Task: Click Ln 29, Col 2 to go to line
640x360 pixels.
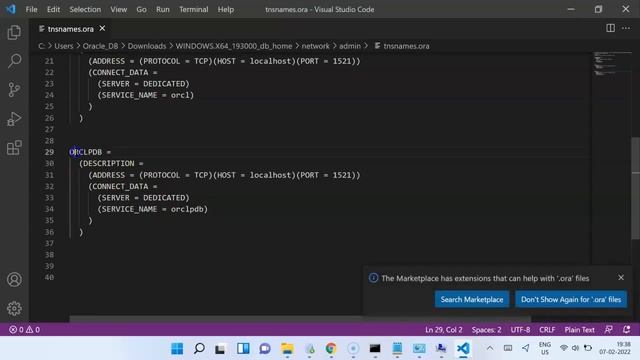Action: [x=444, y=329]
